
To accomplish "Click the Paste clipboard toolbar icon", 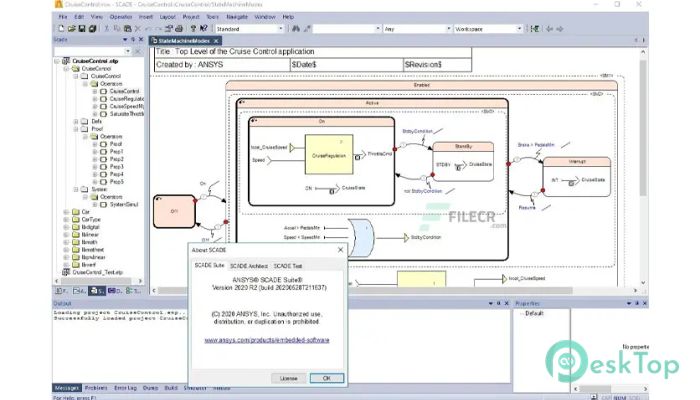I will (127, 29).
